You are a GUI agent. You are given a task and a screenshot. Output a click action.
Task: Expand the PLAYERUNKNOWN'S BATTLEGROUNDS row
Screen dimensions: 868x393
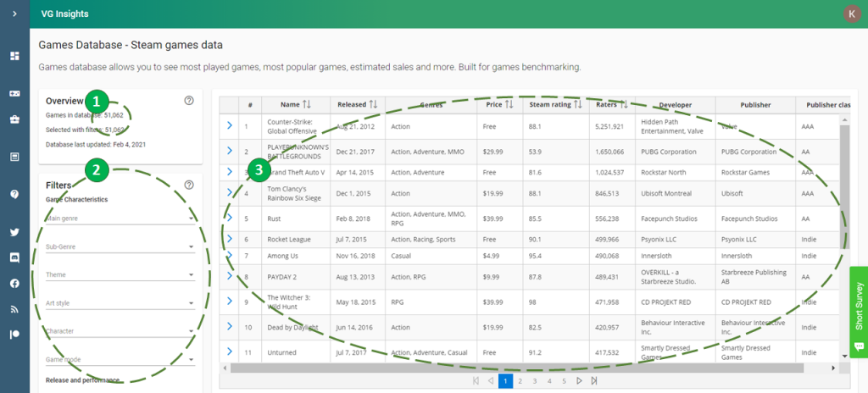pos(230,151)
